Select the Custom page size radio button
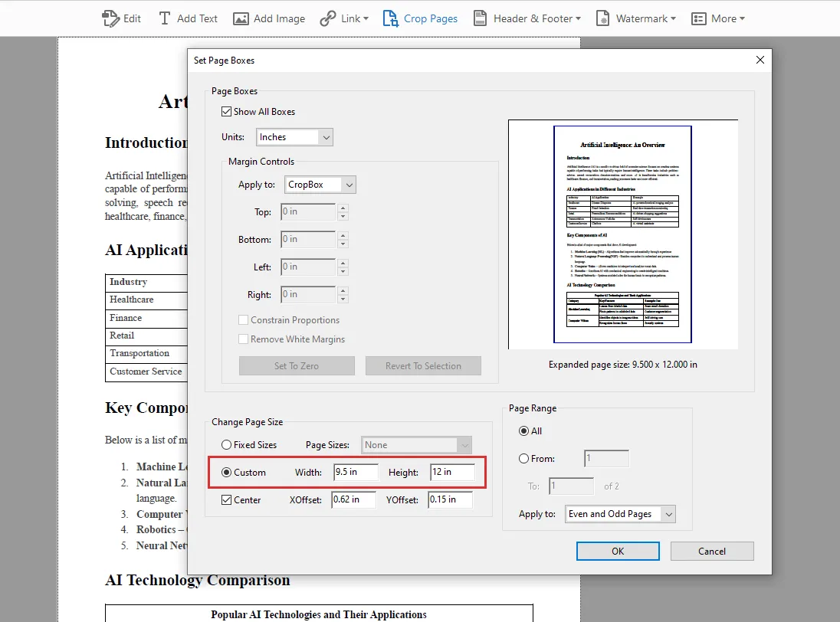The image size is (840, 622). [x=227, y=472]
